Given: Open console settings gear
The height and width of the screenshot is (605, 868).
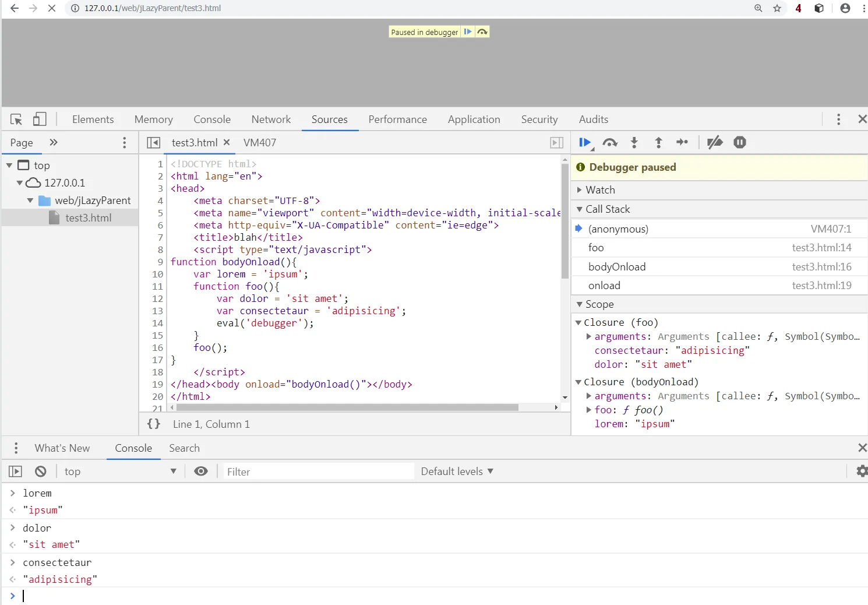Looking at the screenshot, I should pyautogui.click(x=862, y=472).
